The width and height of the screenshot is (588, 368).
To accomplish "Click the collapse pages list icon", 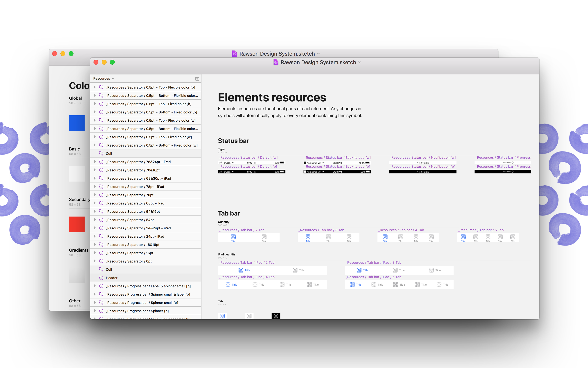I will [x=197, y=79].
